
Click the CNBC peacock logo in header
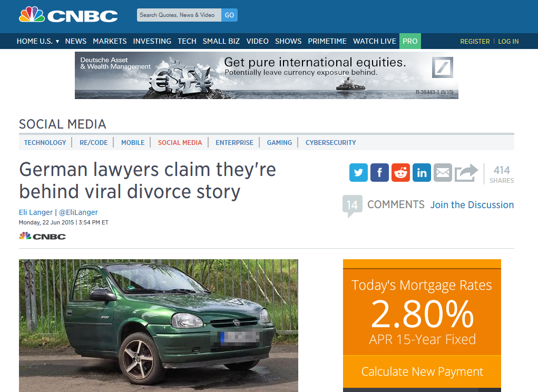(69, 15)
